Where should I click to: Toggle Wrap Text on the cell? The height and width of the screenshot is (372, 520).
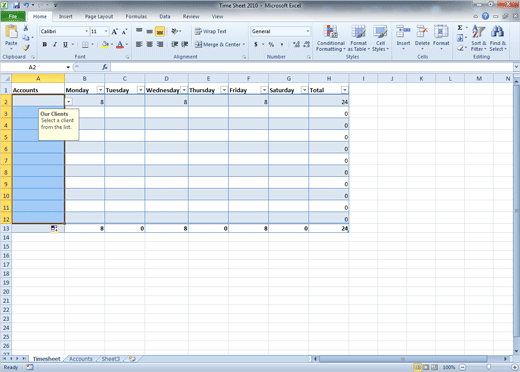click(x=211, y=31)
